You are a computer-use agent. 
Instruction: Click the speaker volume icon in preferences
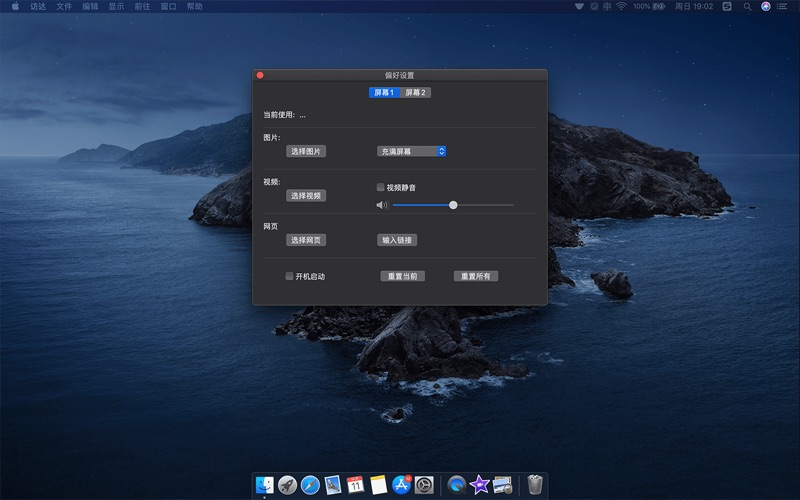point(382,205)
